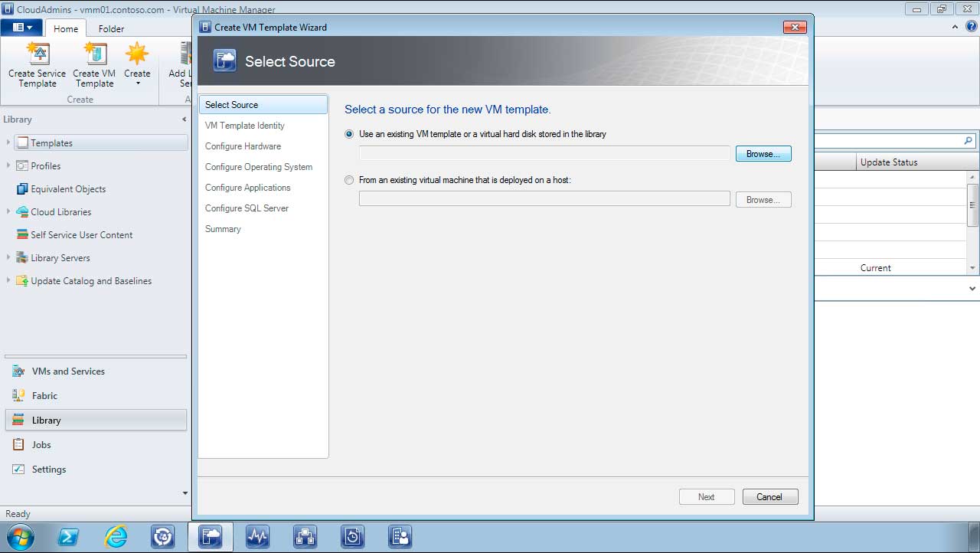
Task: Expand Update Catalog and Baselines node
Action: tap(8, 280)
